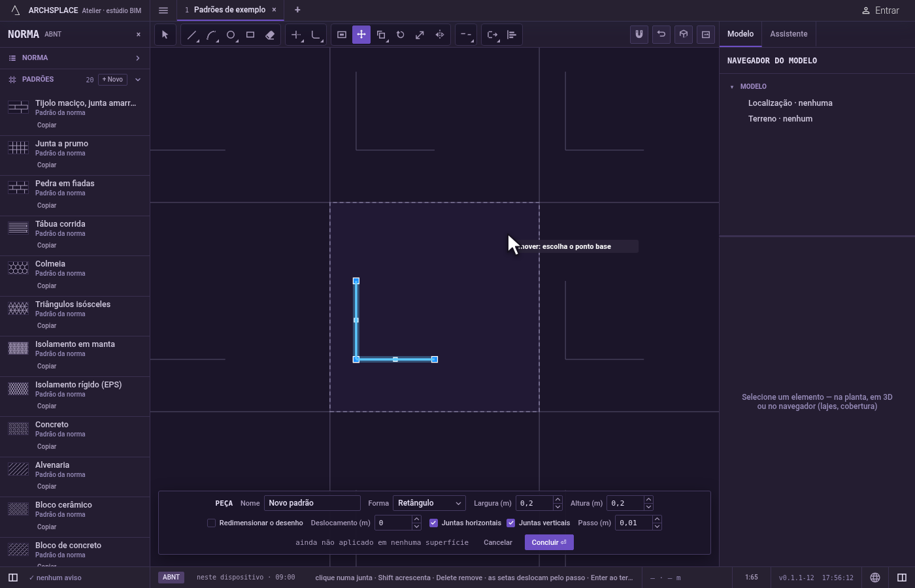Click the Nome input field
The image size is (915, 588).
[x=312, y=503]
